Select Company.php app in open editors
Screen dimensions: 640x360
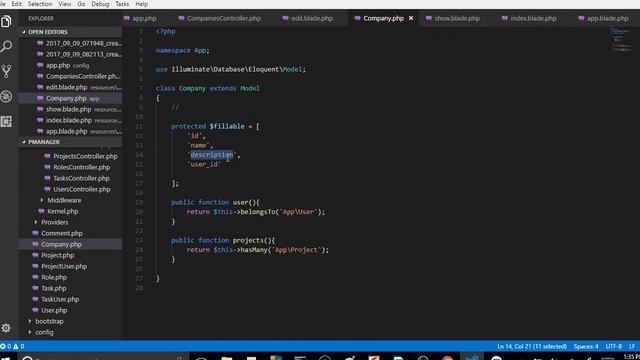(70, 98)
